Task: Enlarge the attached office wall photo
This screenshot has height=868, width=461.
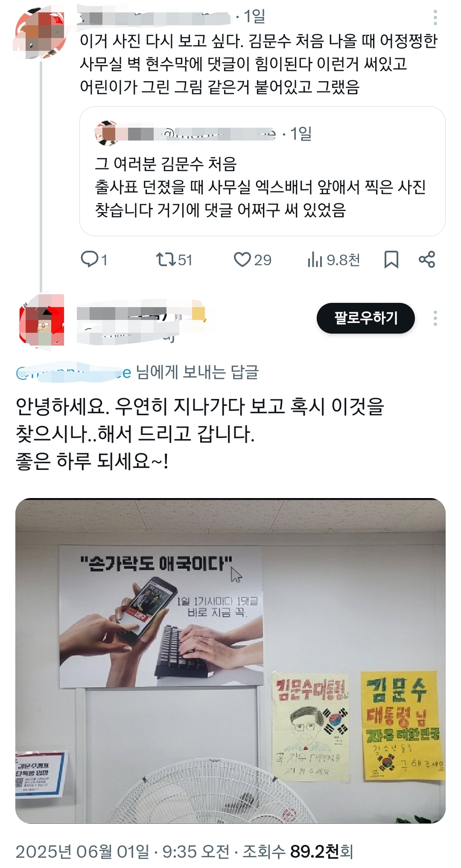Action: pyautogui.click(x=230, y=660)
